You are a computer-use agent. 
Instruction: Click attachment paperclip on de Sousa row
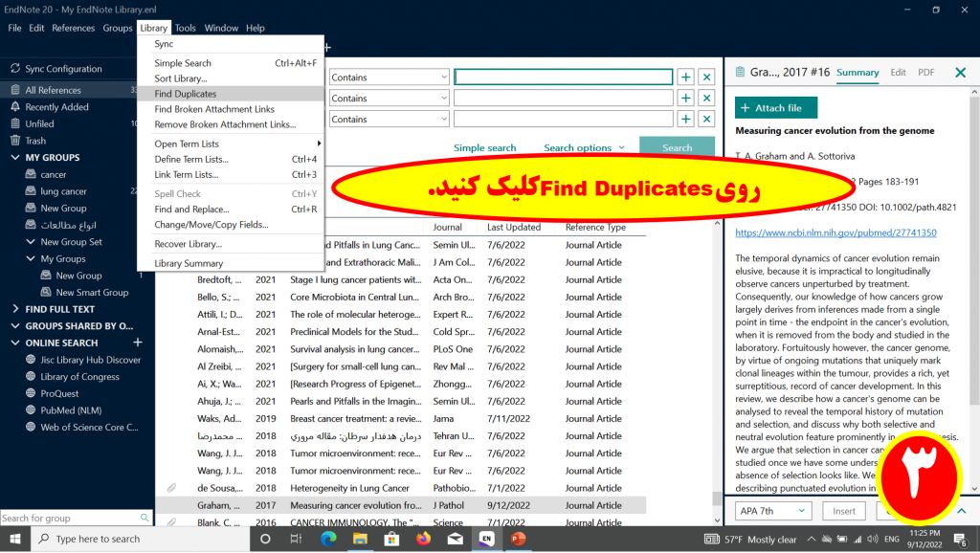(x=170, y=488)
